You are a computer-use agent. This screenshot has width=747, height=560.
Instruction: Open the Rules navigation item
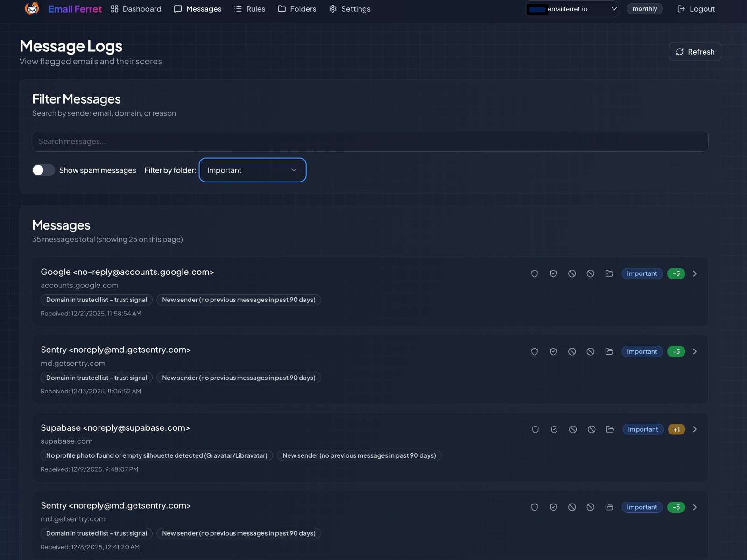[x=250, y=9]
